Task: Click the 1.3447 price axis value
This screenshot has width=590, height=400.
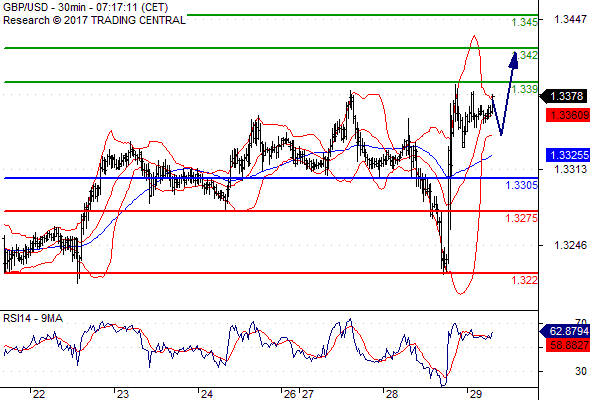Action: pos(570,19)
